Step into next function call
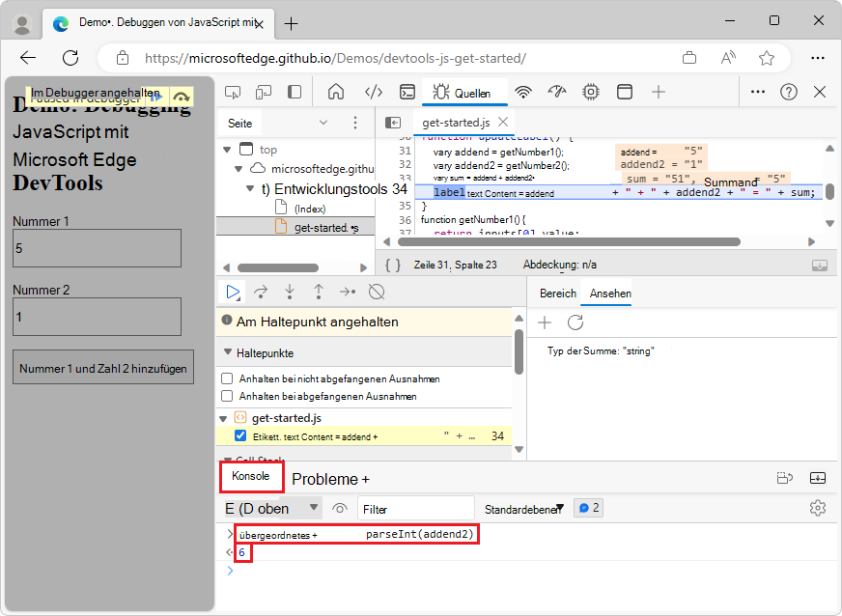 click(x=289, y=291)
